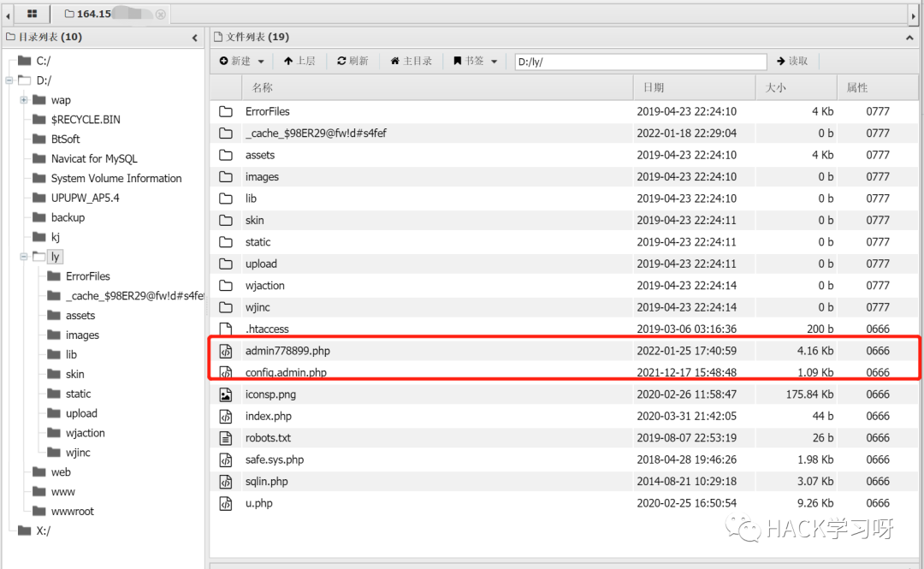This screenshot has width=924, height=569.
Task: Click the safe.sys.php code file icon
Action: [226, 460]
